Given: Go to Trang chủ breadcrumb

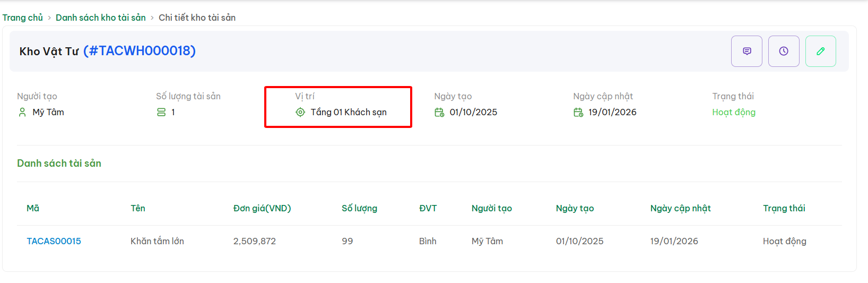Looking at the screenshot, I should pyautogui.click(x=23, y=18).
